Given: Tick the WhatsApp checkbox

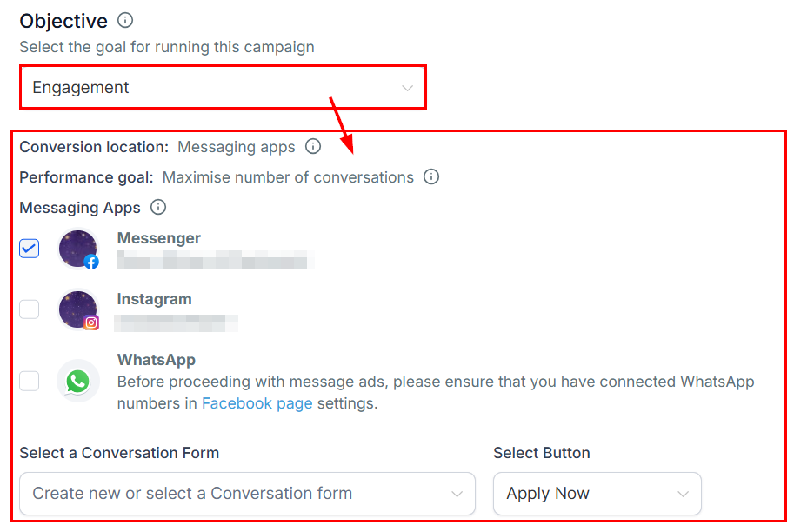Looking at the screenshot, I should click(x=30, y=381).
